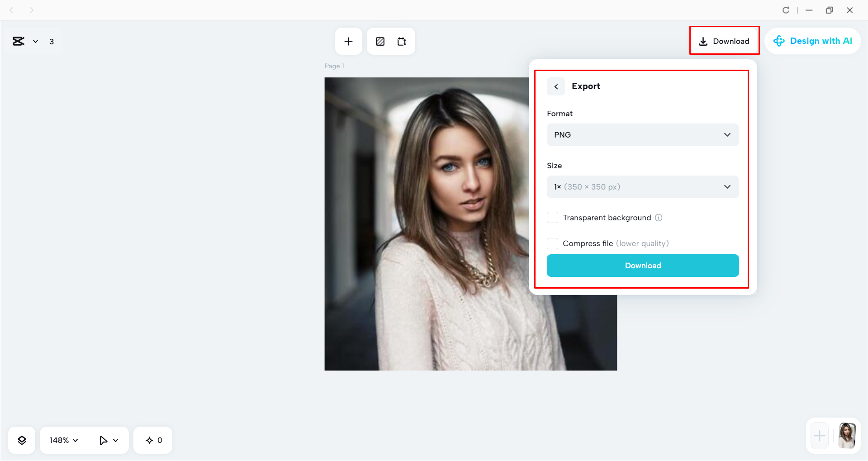Image resolution: width=868 pixels, height=461 pixels.
Task: Open the Format dropdown showing PNG
Action: coord(642,135)
